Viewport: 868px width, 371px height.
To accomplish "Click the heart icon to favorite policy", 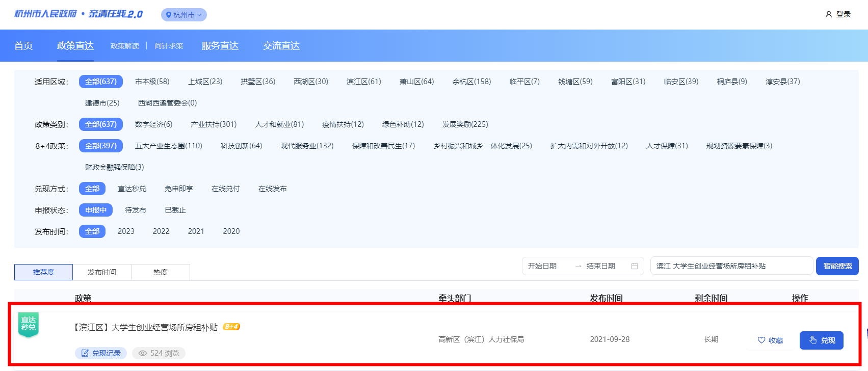I will coord(761,340).
